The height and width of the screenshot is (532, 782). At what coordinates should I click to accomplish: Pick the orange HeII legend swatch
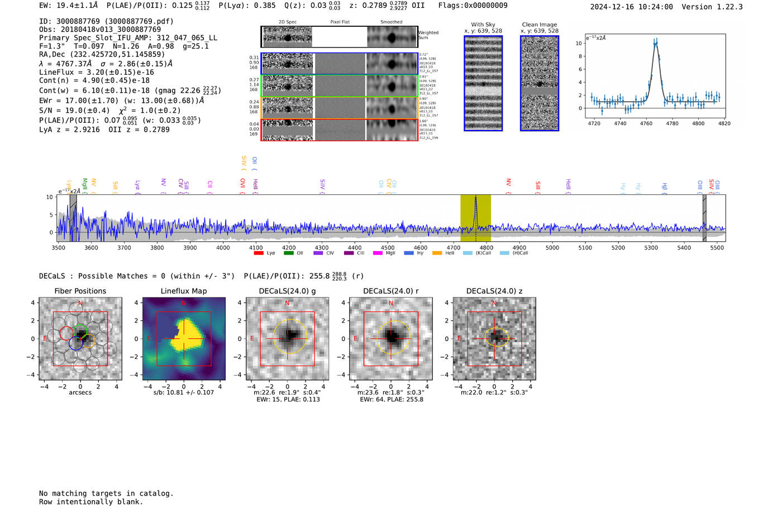(437, 253)
